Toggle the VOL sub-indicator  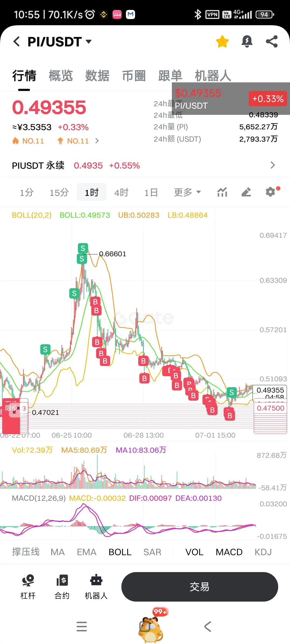coord(194,552)
